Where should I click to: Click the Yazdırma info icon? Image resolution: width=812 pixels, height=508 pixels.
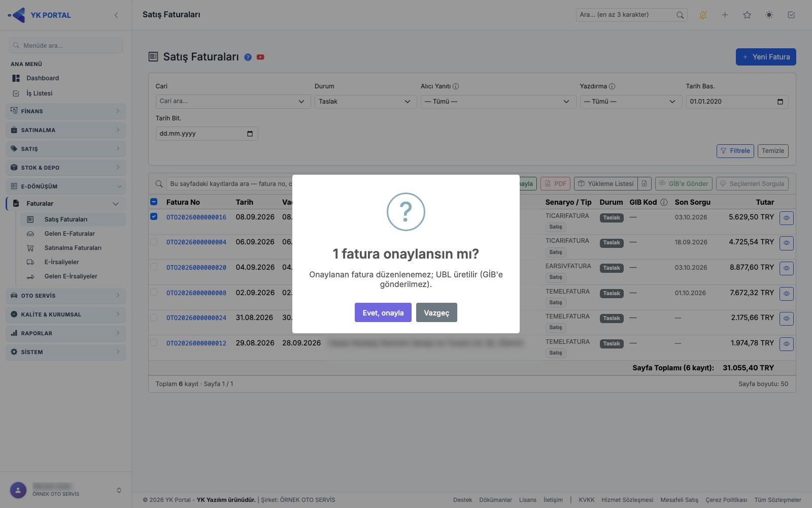tap(612, 86)
